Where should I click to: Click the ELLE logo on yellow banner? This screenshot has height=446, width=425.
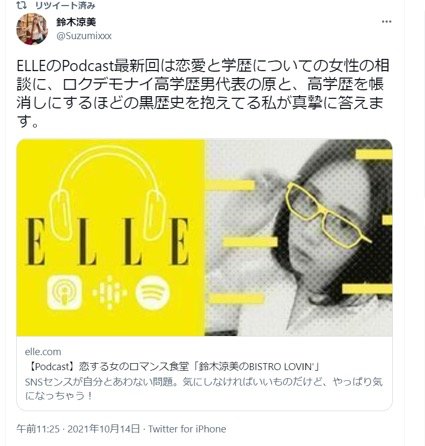tap(108, 242)
